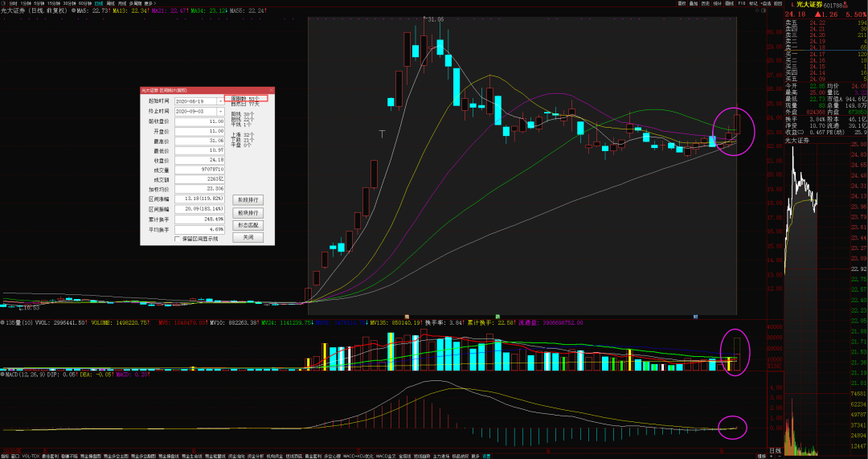
Task: Open the 终止时间 date dropdown
Action: coord(221,111)
